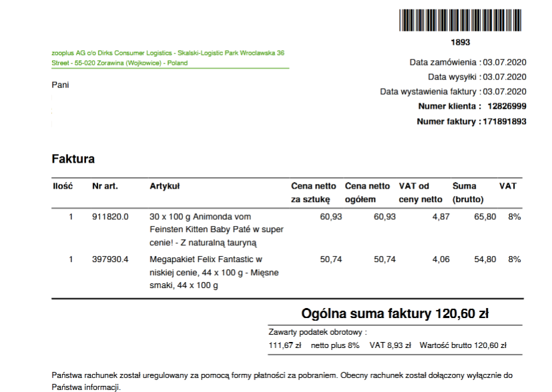Select article number 911820.0
552x392 pixels.
(110, 217)
